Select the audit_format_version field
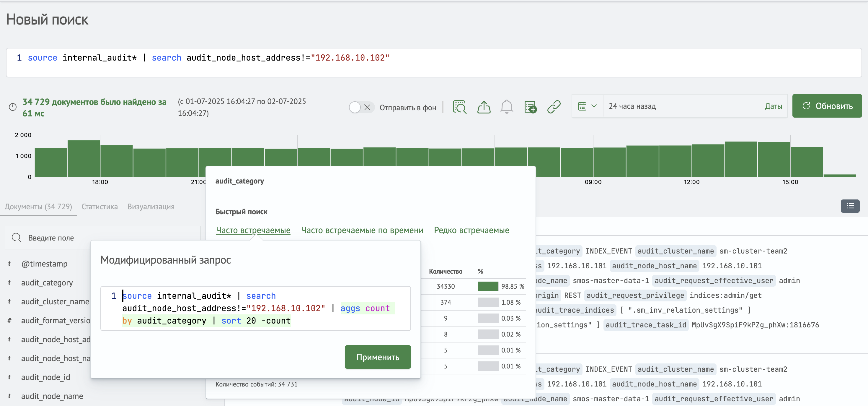The width and height of the screenshot is (868, 406). tap(55, 320)
